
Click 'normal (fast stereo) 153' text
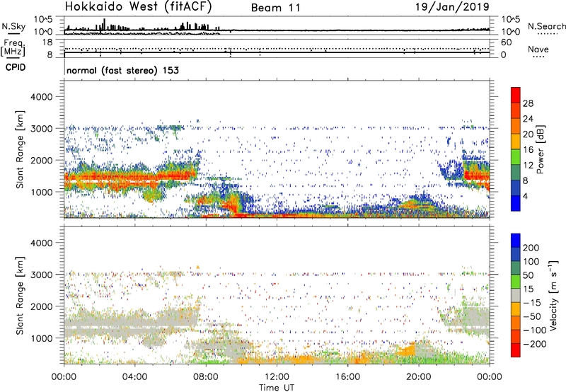click(x=122, y=70)
